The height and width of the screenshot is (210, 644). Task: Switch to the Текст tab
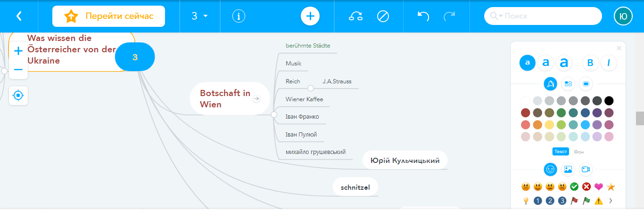tap(561, 152)
